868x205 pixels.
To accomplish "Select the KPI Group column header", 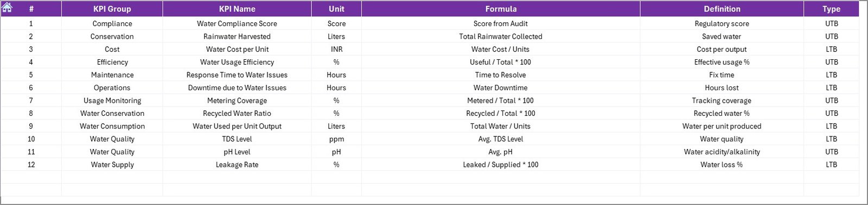I will [x=112, y=9].
